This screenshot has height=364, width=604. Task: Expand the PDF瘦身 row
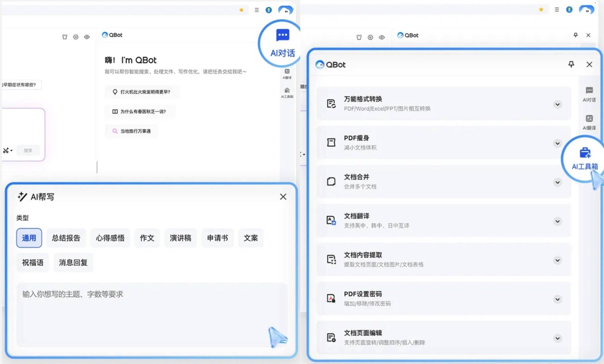coord(557,143)
